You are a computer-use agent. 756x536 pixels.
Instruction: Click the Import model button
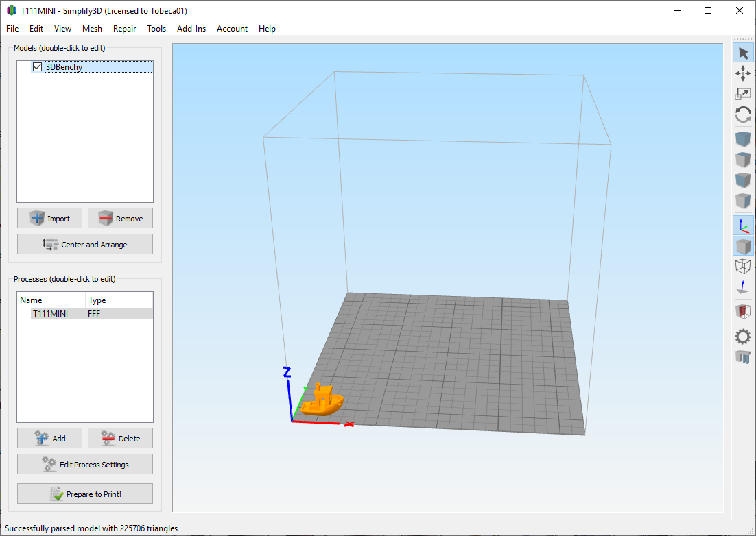[x=49, y=219]
